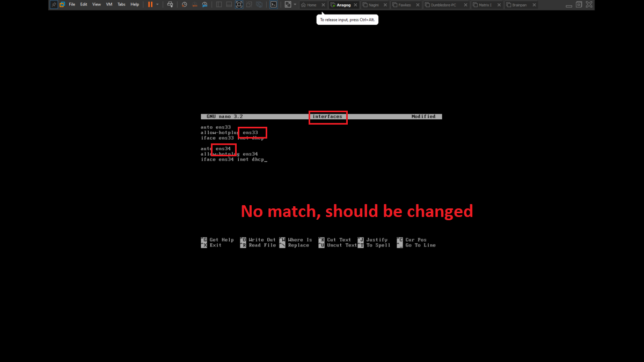
Task: Close the Dumbledore-PC tab
Action: tap(465, 5)
